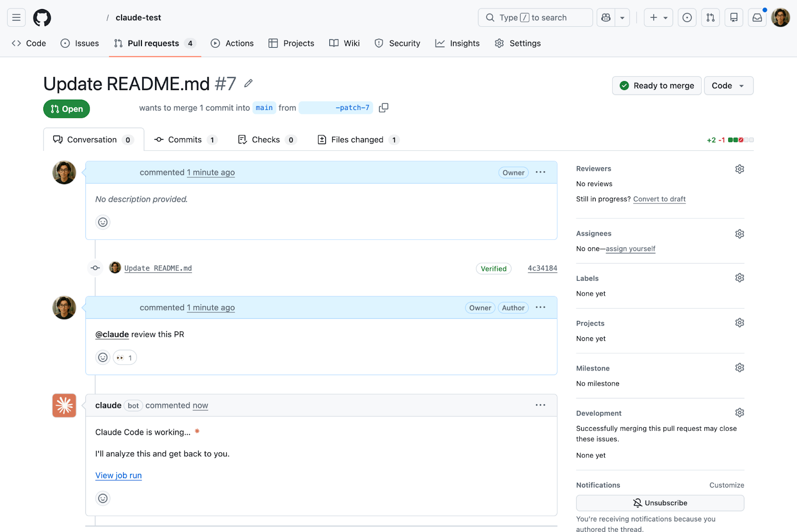
Task: Unsubscribe from thread notifications
Action: [660, 503]
